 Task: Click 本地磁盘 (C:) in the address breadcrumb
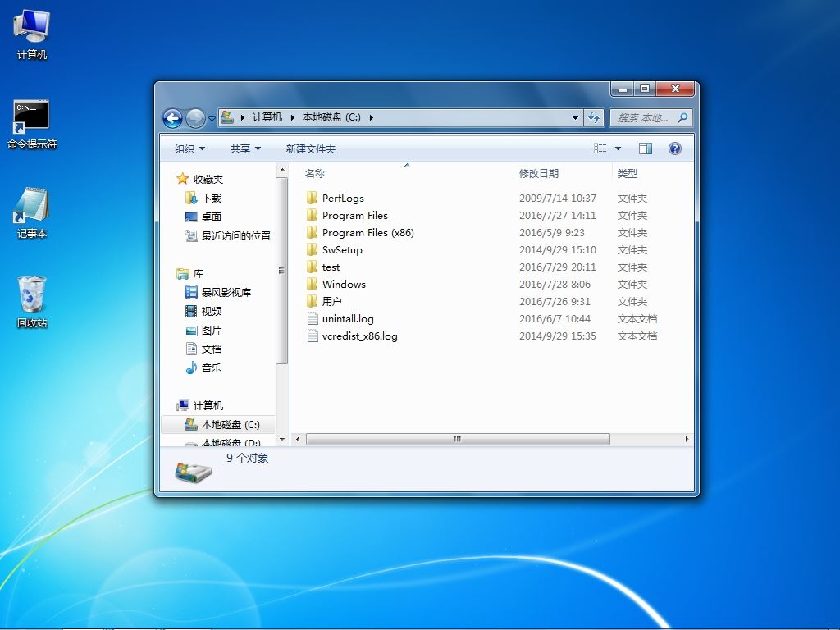[x=331, y=117]
